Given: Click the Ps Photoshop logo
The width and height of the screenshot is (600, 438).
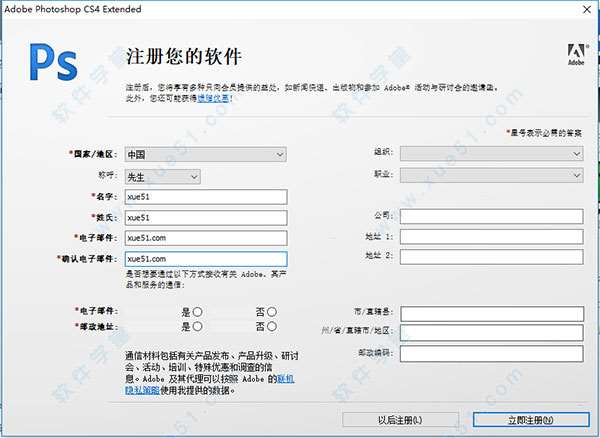Looking at the screenshot, I should coord(54,62).
